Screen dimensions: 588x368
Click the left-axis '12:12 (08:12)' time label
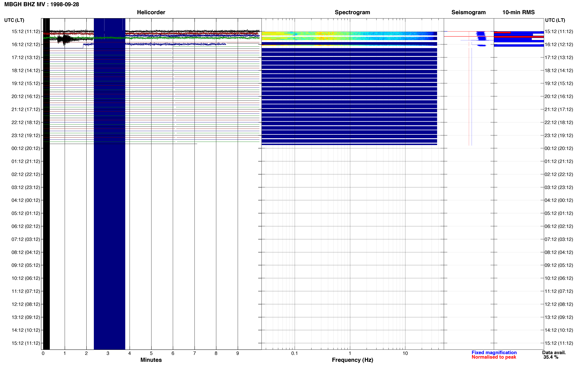[26, 304]
